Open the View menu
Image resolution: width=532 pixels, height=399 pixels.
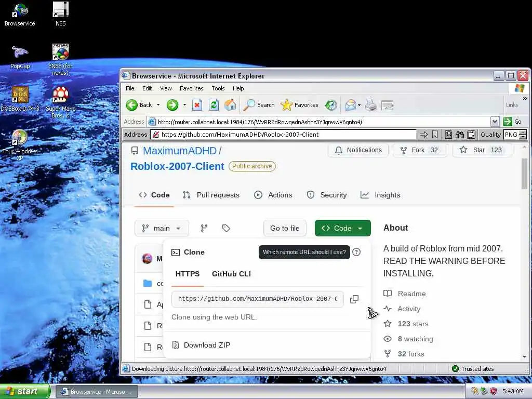point(166,88)
